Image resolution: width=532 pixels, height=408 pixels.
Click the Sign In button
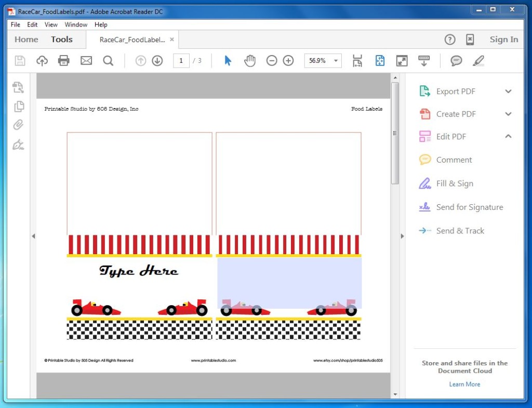(504, 40)
